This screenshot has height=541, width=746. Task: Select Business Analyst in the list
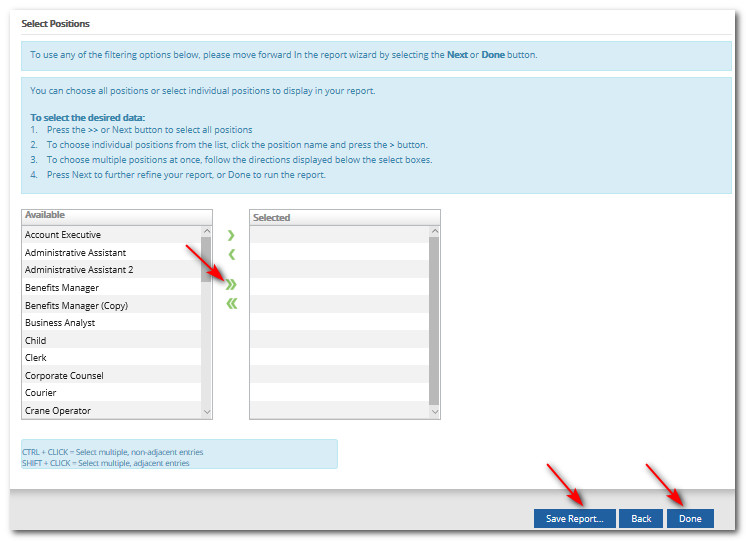60,323
